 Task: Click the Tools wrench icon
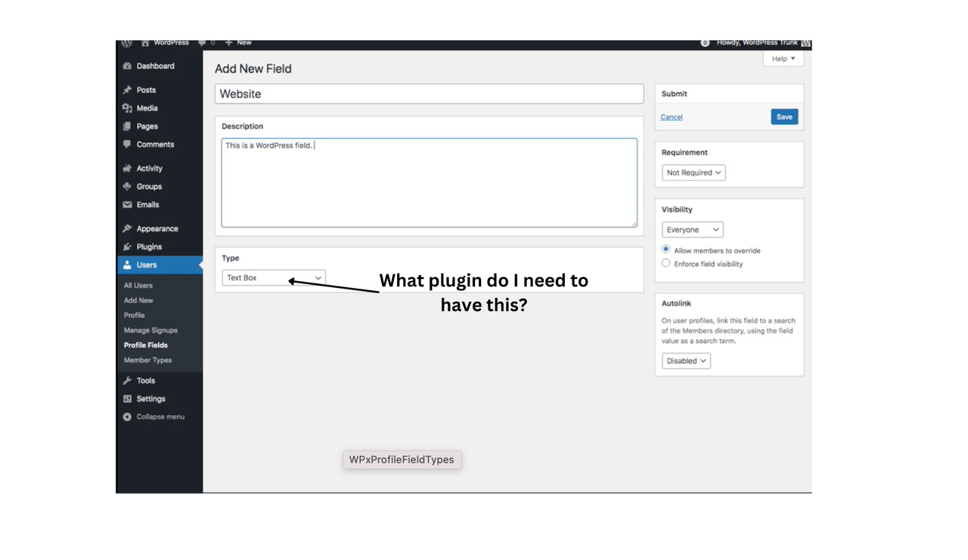click(127, 381)
